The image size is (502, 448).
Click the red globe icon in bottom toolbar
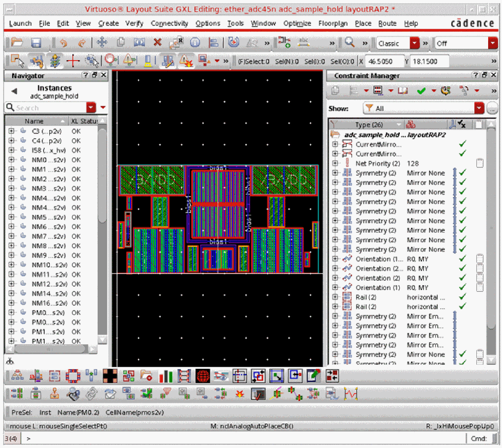click(202, 376)
